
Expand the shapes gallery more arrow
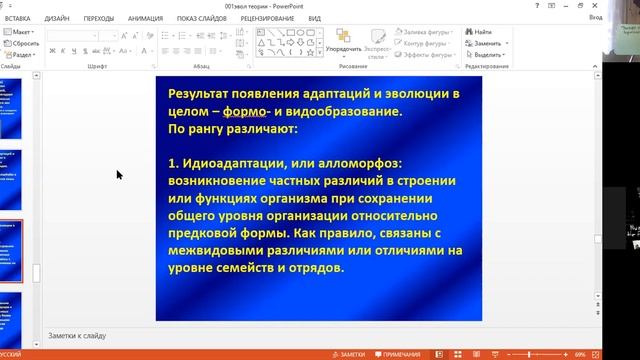click(x=320, y=52)
